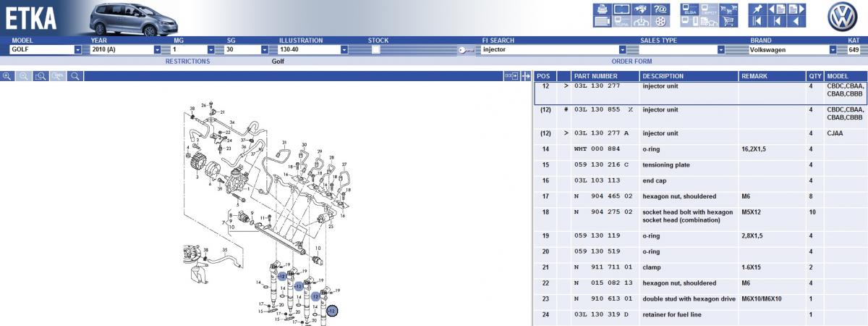Open the ORDER FORM tab
This screenshot has height=326, width=868.
click(631, 62)
